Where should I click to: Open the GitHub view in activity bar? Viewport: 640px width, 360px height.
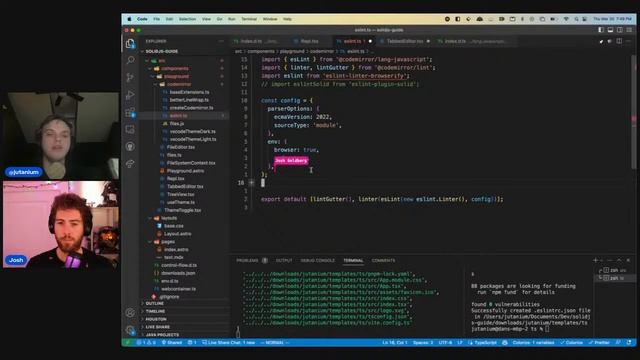point(130,147)
